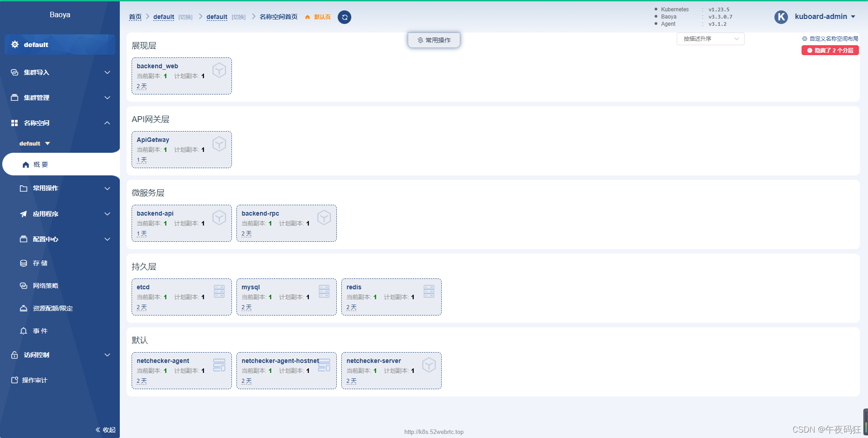Click the cube icon on backend-api card
This screenshot has height=438, width=868.
coord(219,218)
